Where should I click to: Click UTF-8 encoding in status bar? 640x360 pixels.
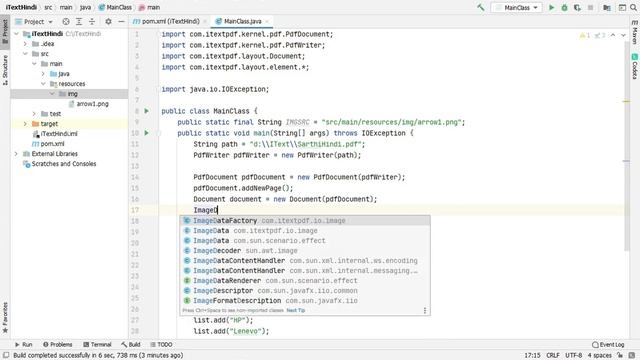pyautogui.click(x=574, y=356)
